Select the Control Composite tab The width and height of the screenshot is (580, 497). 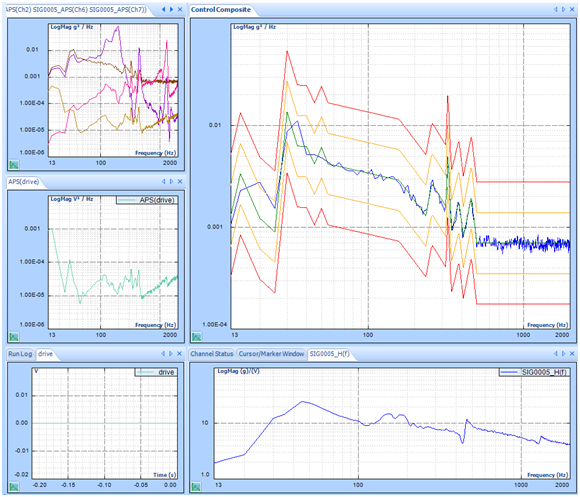221,10
